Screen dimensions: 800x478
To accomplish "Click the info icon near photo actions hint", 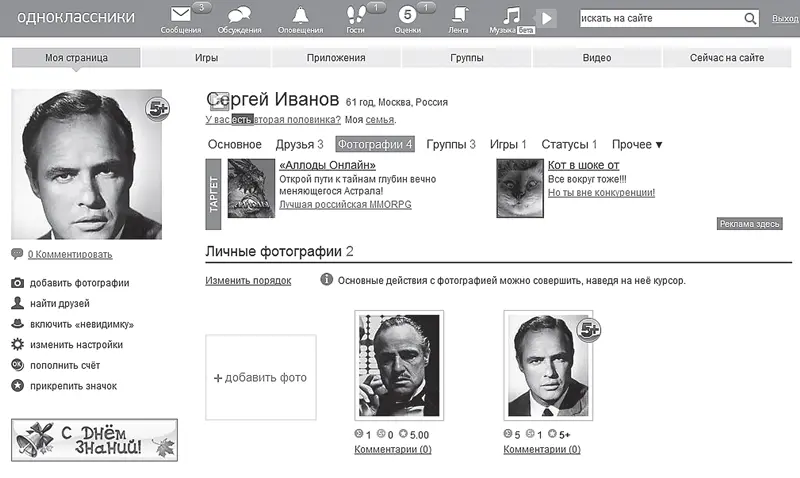I will [x=327, y=280].
